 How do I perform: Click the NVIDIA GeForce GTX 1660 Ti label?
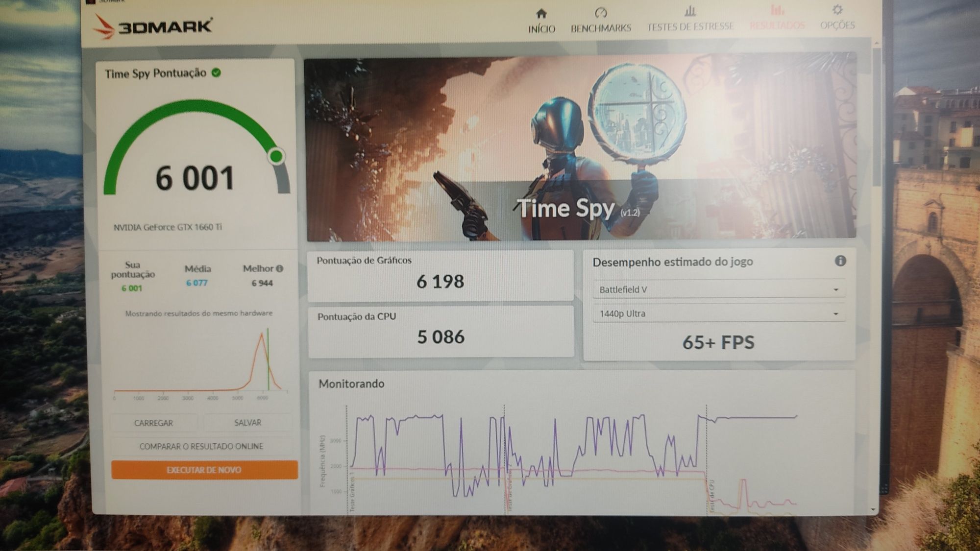pyautogui.click(x=168, y=227)
